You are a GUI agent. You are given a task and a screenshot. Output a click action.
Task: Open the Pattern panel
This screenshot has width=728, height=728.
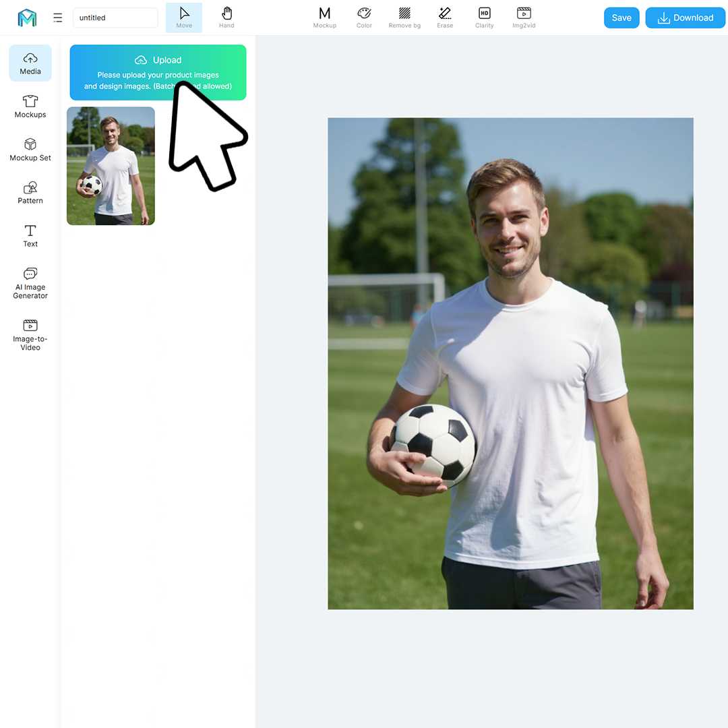click(30, 193)
